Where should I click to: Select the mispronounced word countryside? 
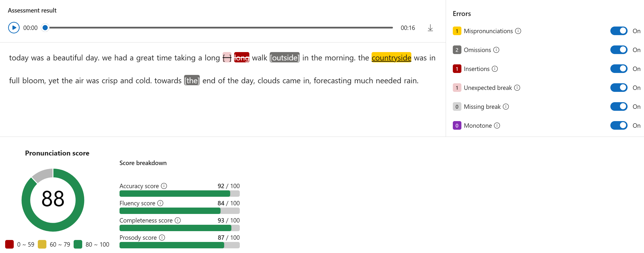(x=391, y=58)
